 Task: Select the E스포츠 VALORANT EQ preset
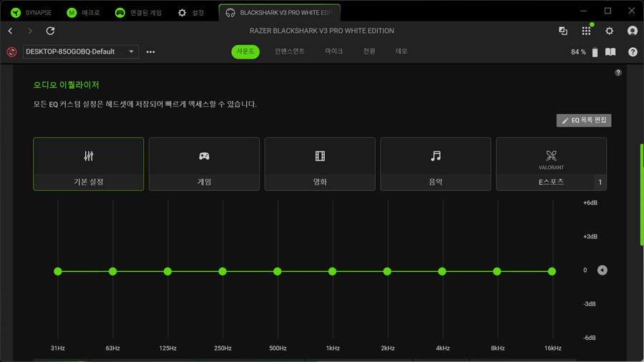pos(551,164)
